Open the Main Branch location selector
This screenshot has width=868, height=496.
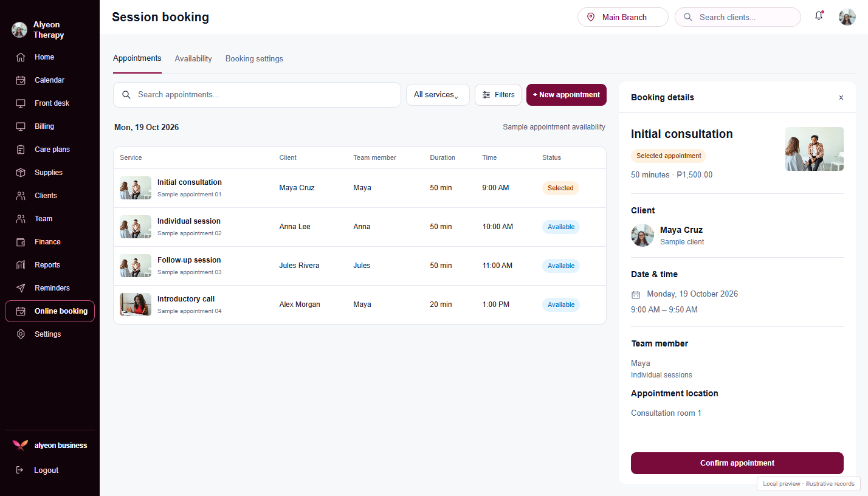(x=622, y=17)
